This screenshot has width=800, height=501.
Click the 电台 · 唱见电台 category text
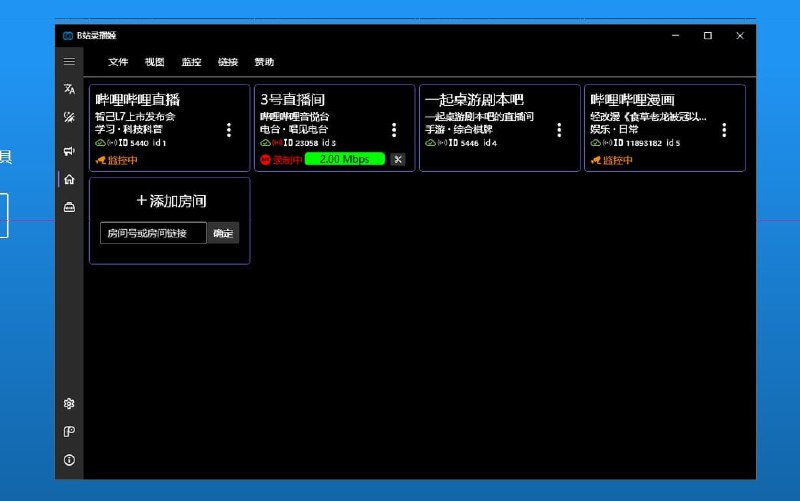tap(294, 130)
